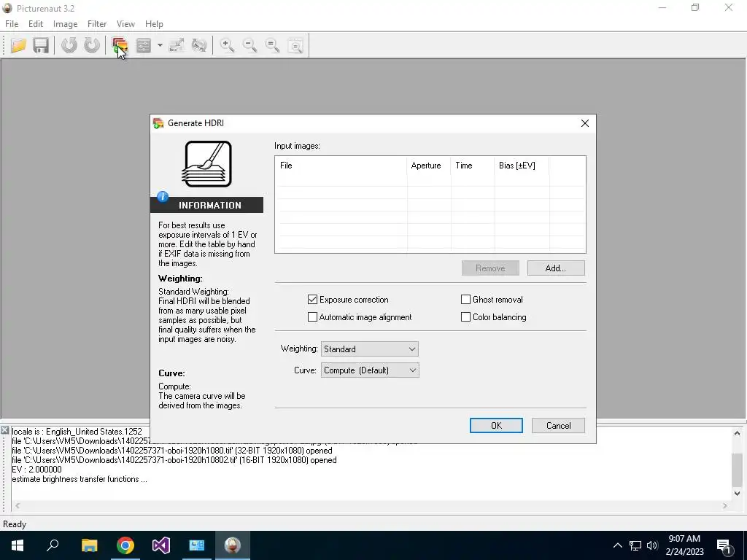Close the Generate HDRI dialog
The image size is (747, 560).
click(x=585, y=123)
